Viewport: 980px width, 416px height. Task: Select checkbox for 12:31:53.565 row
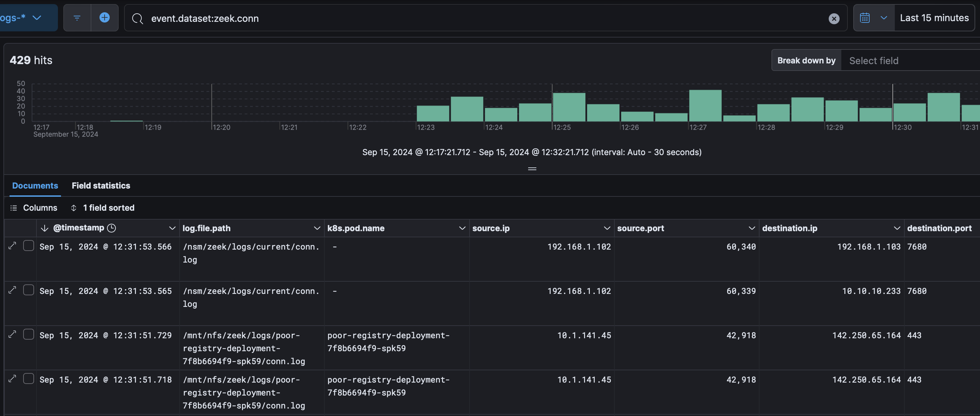pyautogui.click(x=29, y=290)
